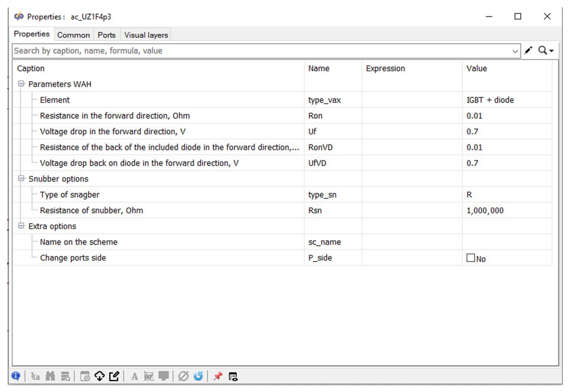Screen dimensions: 568x392
Task: Click the pencil icon beside the search field
Action: [x=528, y=50]
